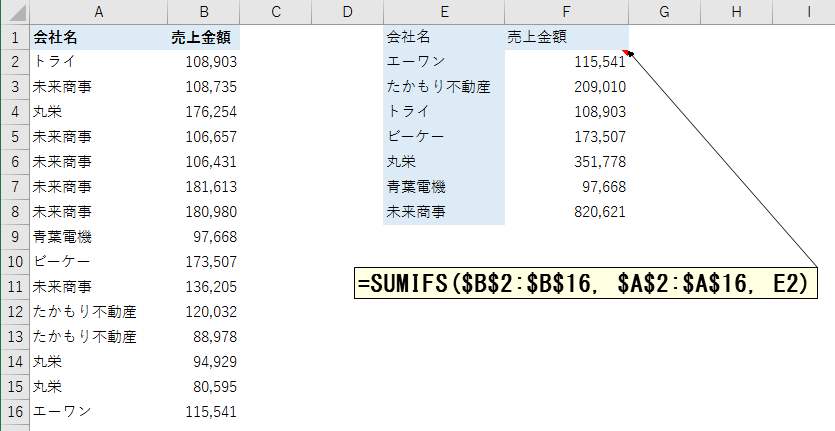Screen dimensions: 835x431
Task: Click cell E6 丸栄
Action: (x=444, y=162)
